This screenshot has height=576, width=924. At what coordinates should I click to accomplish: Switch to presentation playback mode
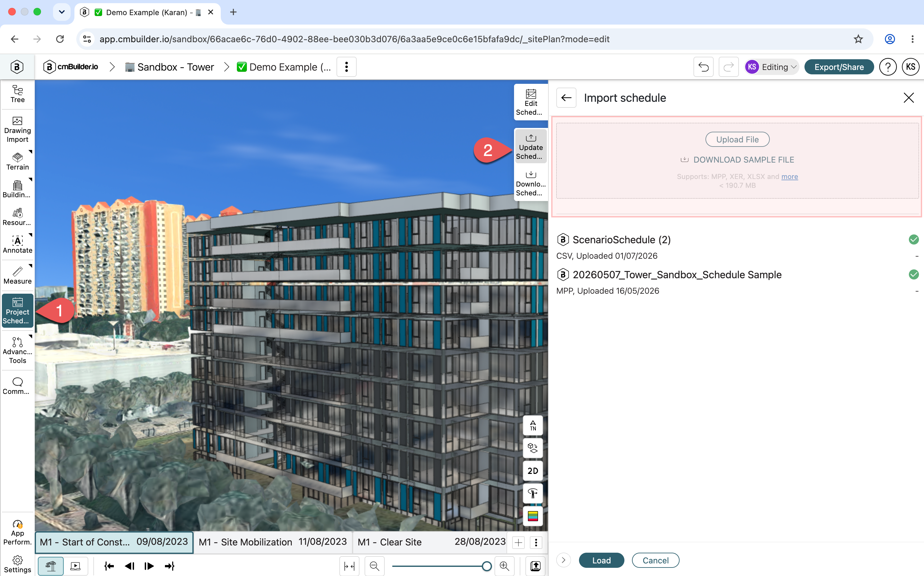(75, 566)
